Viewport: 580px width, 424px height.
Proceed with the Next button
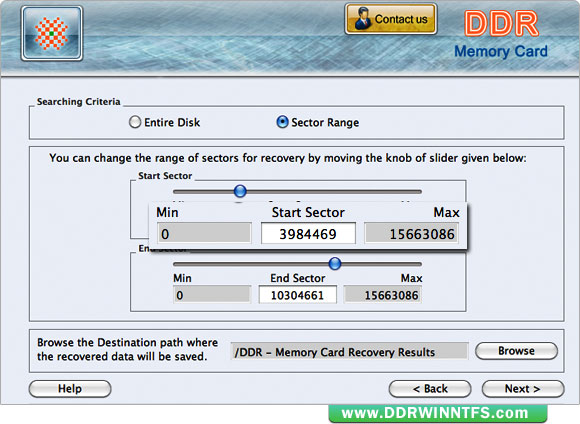pos(523,389)
